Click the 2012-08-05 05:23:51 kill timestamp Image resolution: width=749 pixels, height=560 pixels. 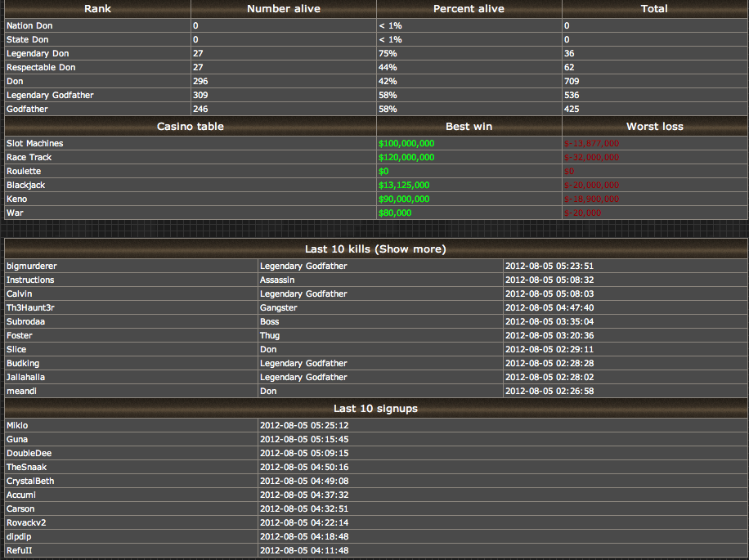[x=549, y=266]
